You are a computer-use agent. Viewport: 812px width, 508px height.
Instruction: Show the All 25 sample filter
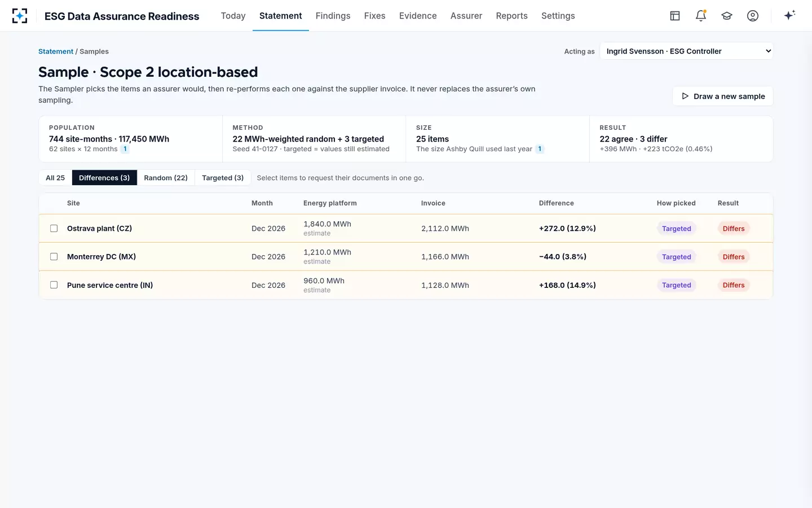pos(55,178)
